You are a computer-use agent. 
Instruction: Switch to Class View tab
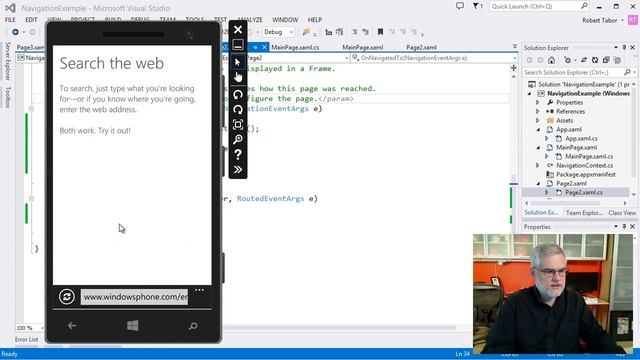pyautogui.click(x=622, y=213)
